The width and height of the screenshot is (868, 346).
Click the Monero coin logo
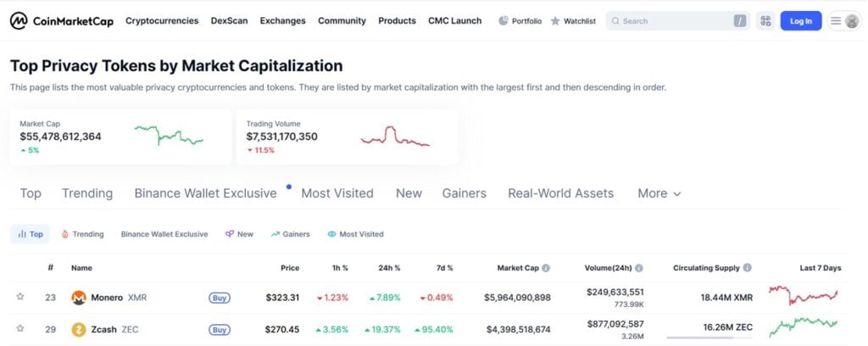(x=79, y=298)
